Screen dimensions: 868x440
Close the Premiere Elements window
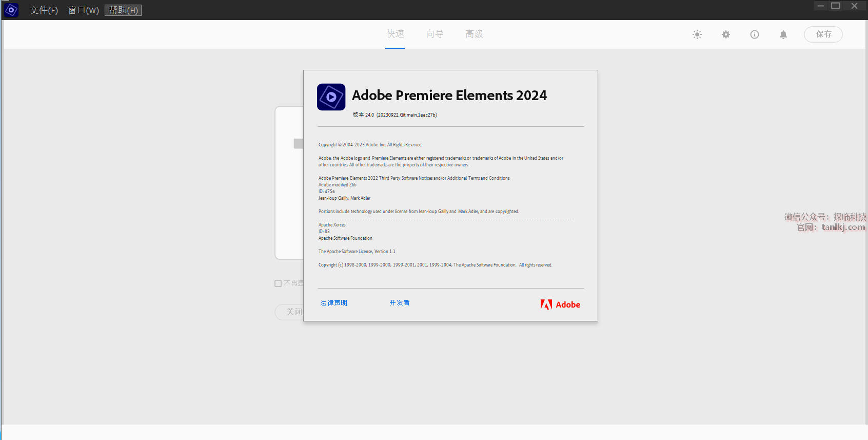pos(854,6)
